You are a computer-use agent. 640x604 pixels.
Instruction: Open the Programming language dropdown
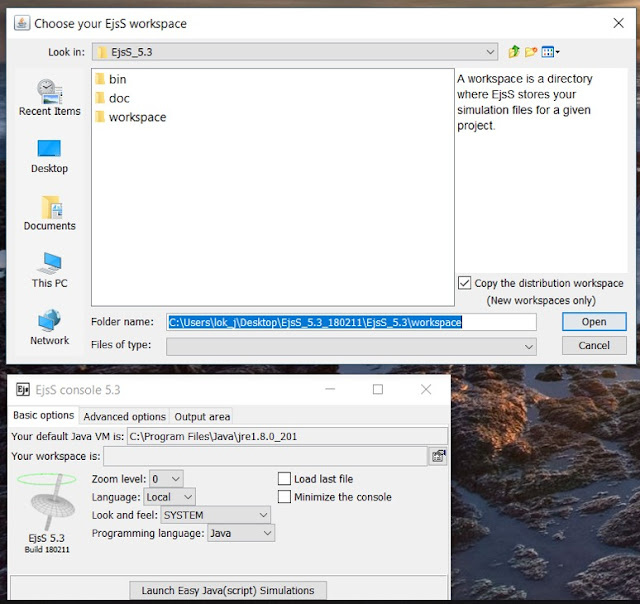241,533
